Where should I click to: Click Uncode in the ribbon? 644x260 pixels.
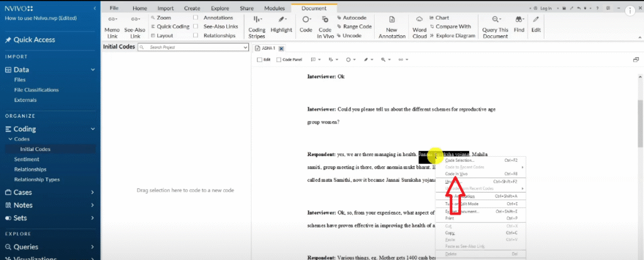pos(349,36)
